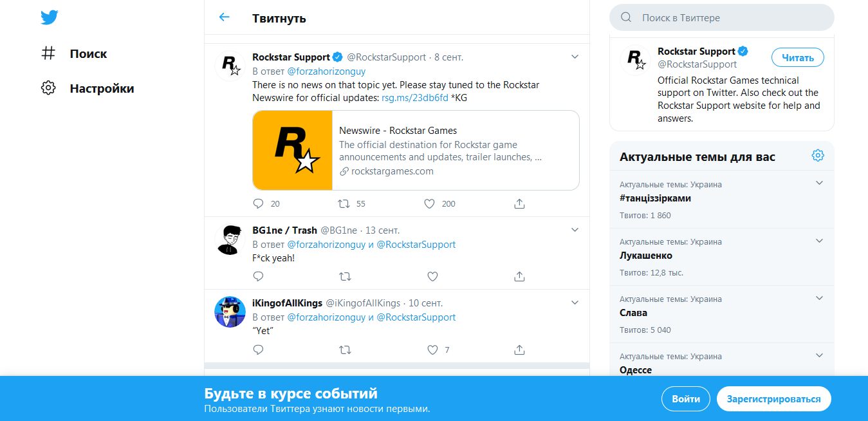
Task: Retweet the Rockstar Support tweet
Action: (x=345, y=203)
